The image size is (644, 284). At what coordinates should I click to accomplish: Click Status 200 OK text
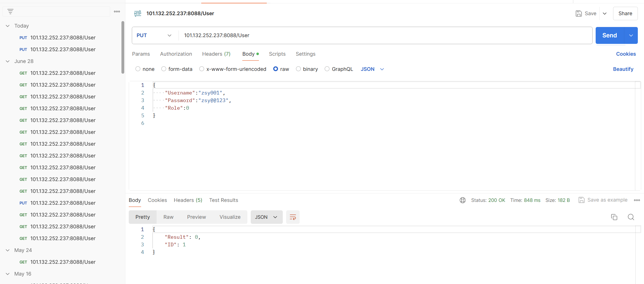point(488,200)
